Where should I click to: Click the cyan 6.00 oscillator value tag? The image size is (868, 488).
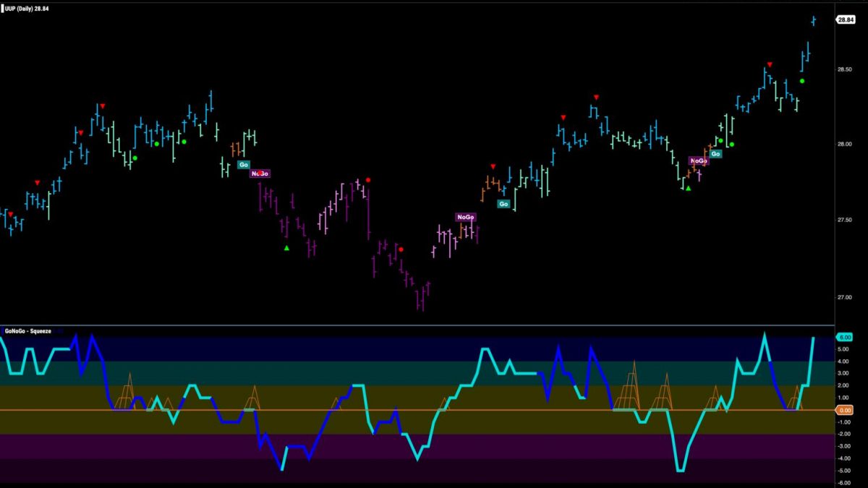pos(844,337)
